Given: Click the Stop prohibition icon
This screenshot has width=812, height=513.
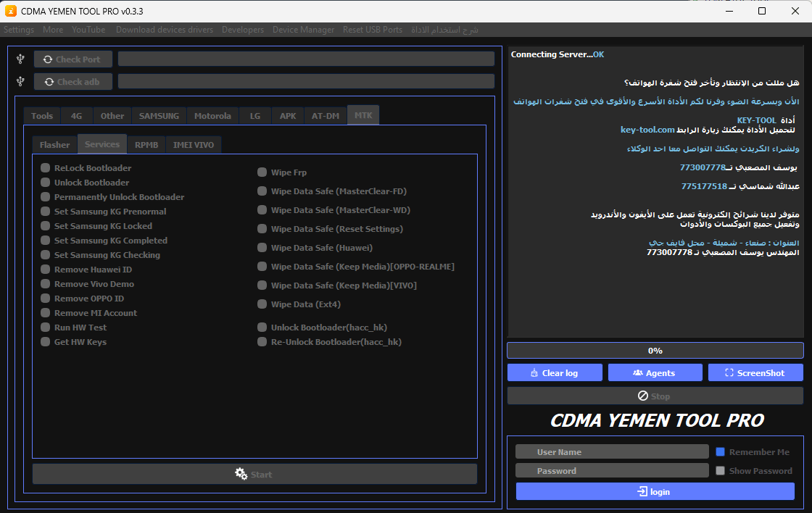Looking at the screenshot, I should tap(641, 396).
